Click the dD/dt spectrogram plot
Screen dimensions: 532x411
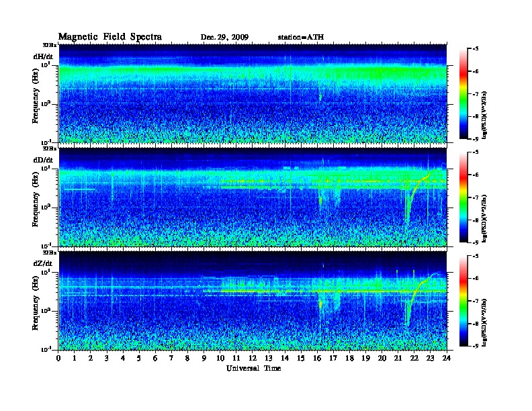point(253,197)
